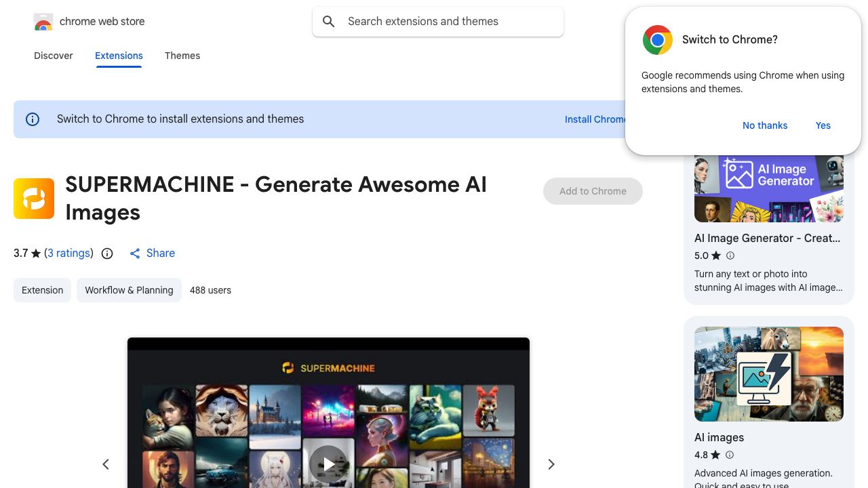Click the chrome web store title

(x=102, y=22)
